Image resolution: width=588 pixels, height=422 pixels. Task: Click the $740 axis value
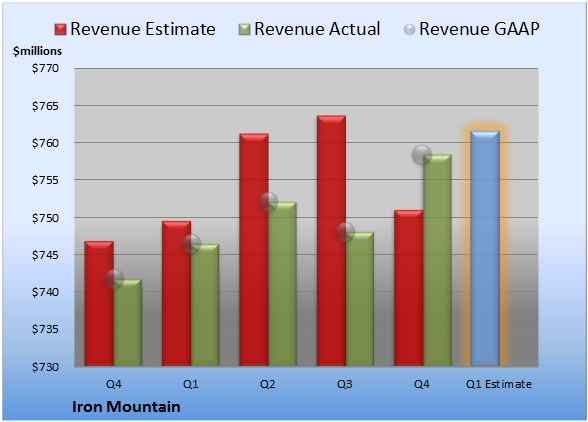[45, 292]
